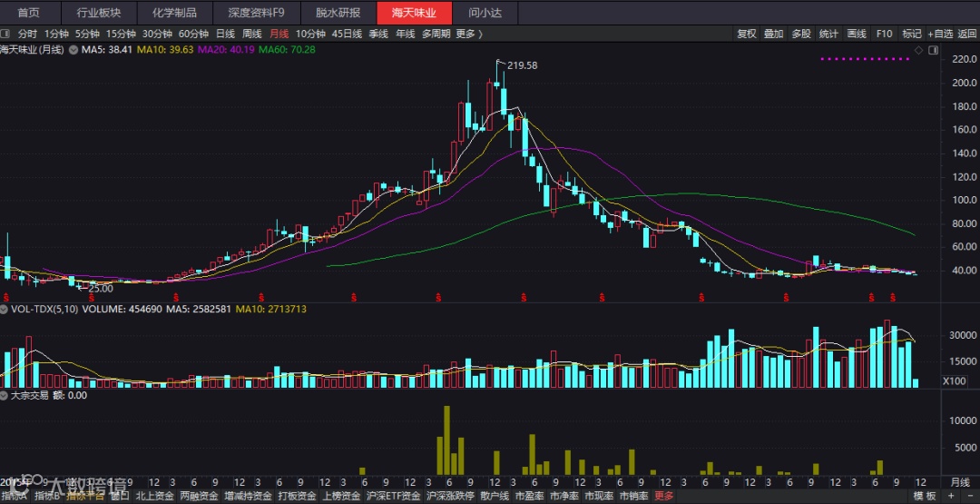Click the MA60: 70.28 readout
This screenshot has width=980, height=504.
[287, 49]
